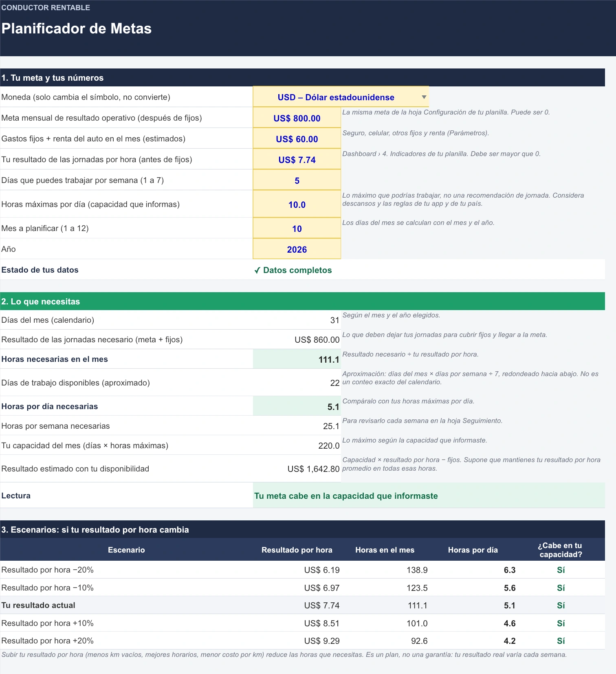This screenshot has width=616, height=674.
Task: Click 'Sí' in the +20% scenario row
Action: pos(561,641)
